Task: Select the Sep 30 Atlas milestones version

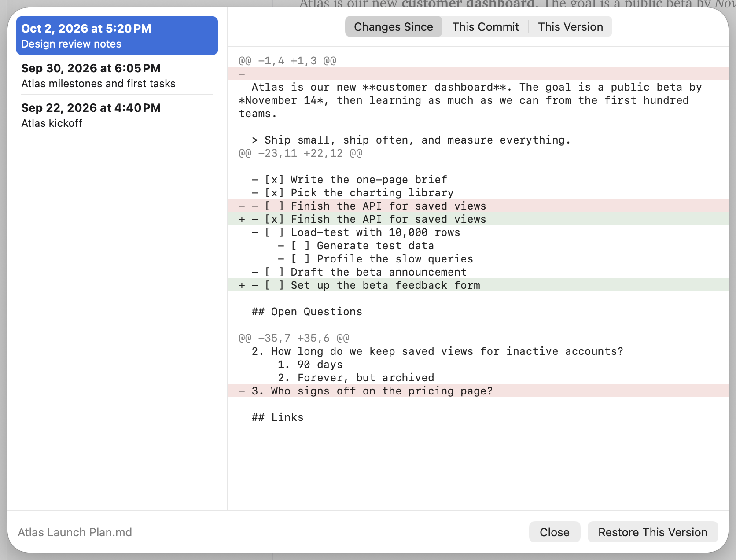Action: coord(117,75)
